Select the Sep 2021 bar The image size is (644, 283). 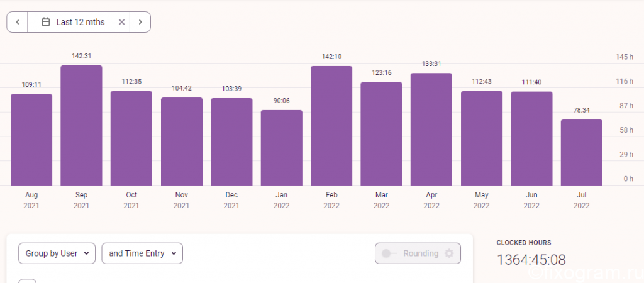coord(81,125)
